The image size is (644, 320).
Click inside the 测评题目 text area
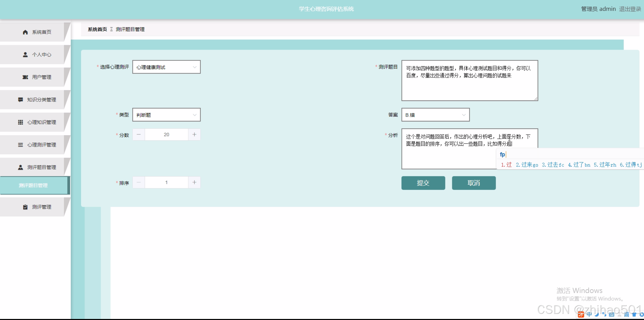(469, 87)
